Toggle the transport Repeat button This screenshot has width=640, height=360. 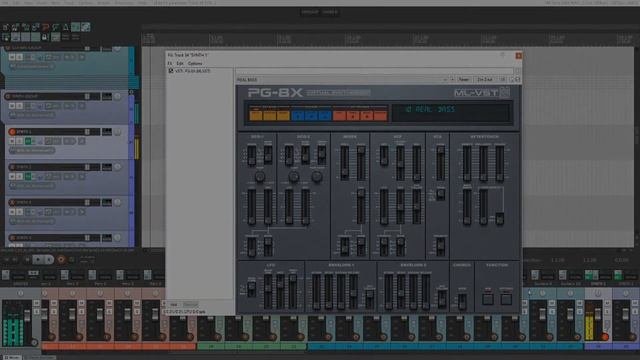coord(72,259)
